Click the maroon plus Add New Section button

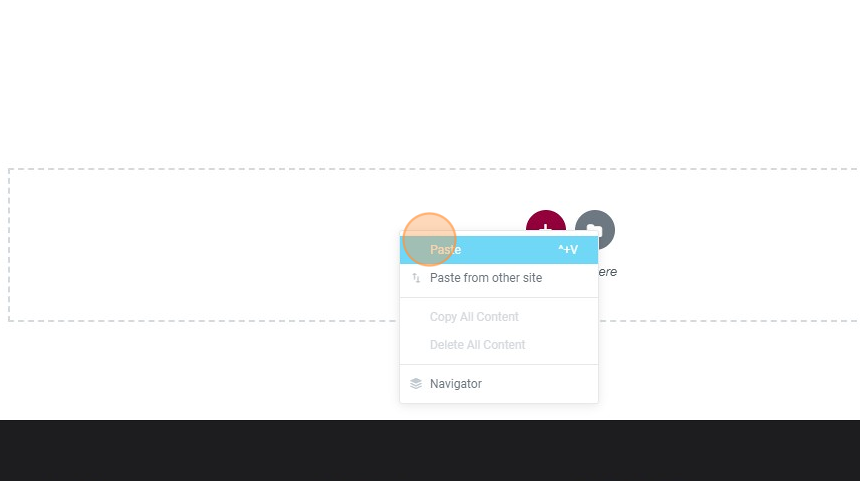(546, 222)
